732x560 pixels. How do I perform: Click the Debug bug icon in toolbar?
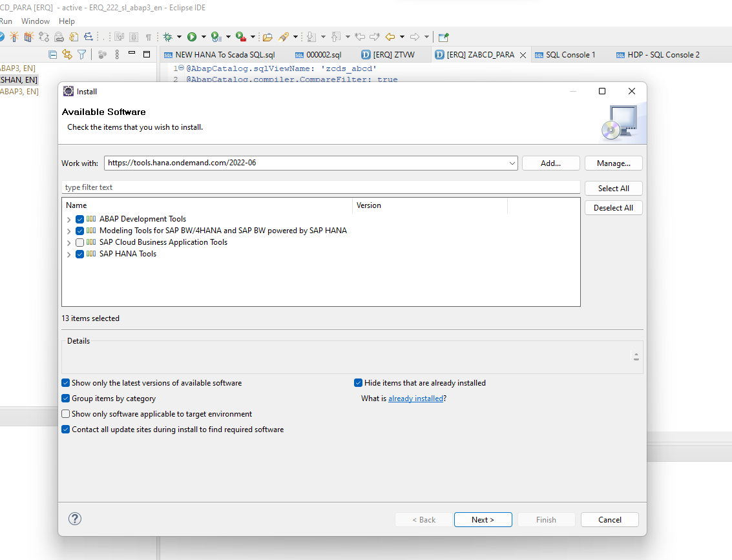[x=168, y=37]
